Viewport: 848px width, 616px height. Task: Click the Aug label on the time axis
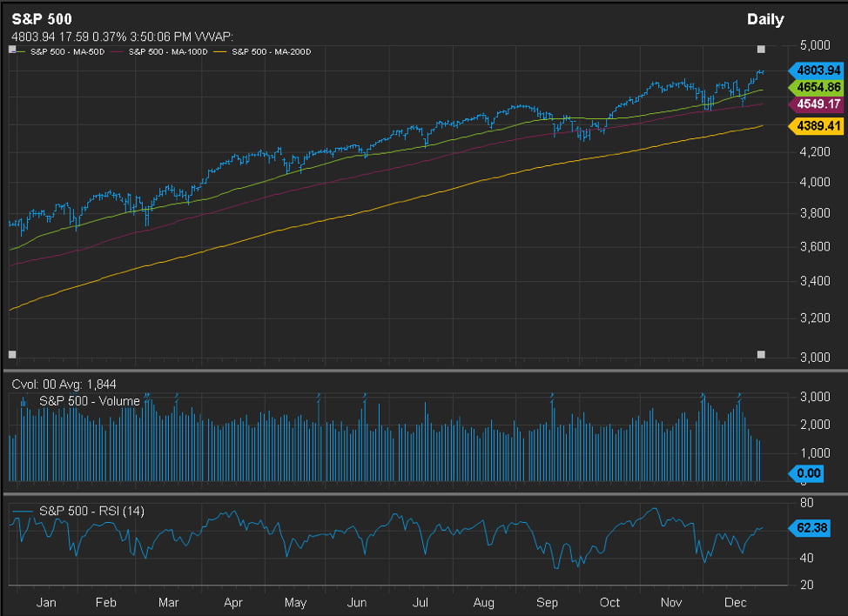[483, 602]
